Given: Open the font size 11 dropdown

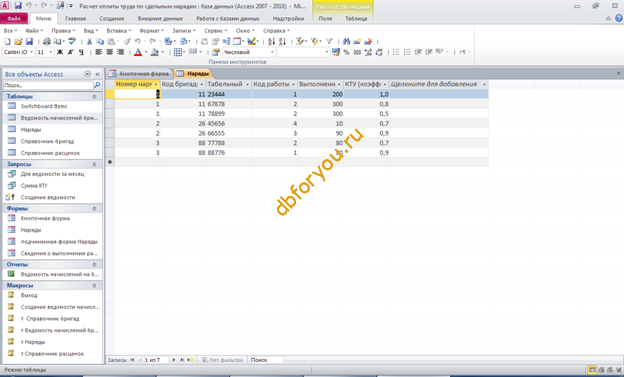Looking at the screenshot, I should pos(51,52).
